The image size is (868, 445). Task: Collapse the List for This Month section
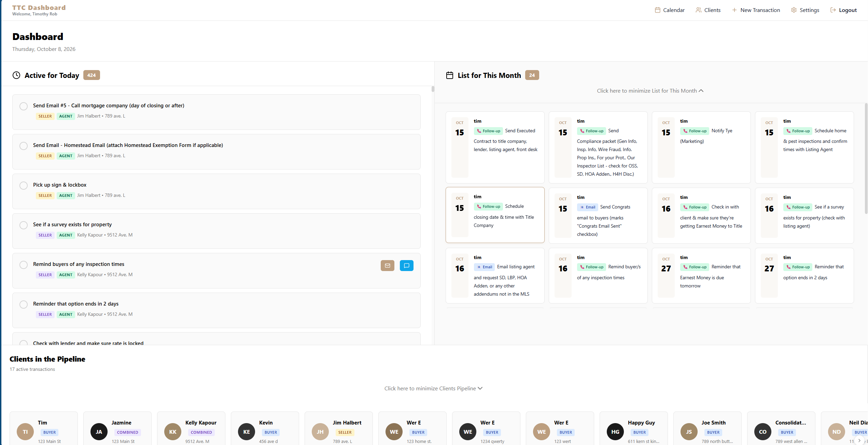point(650,91)
